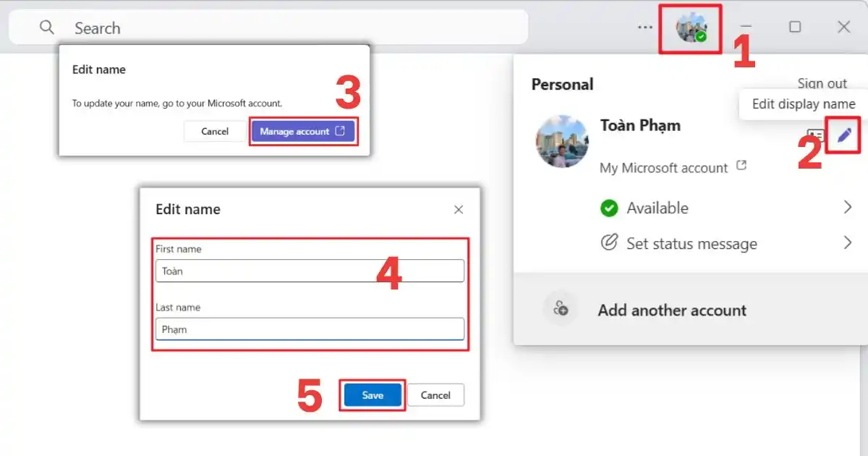The width and height of the screenshot is (868, 456).
Task: Open the profile avatar menu
Action: pyautogui.click(x=691, y=28)
